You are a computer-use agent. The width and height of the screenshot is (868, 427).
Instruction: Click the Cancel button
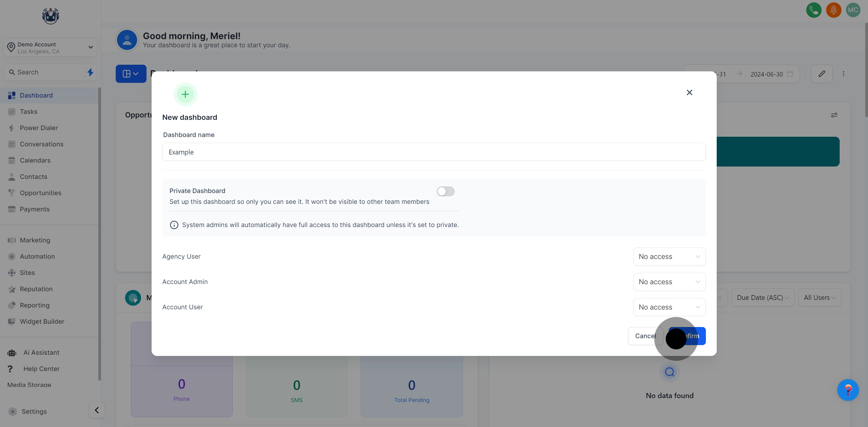[643, 336]
